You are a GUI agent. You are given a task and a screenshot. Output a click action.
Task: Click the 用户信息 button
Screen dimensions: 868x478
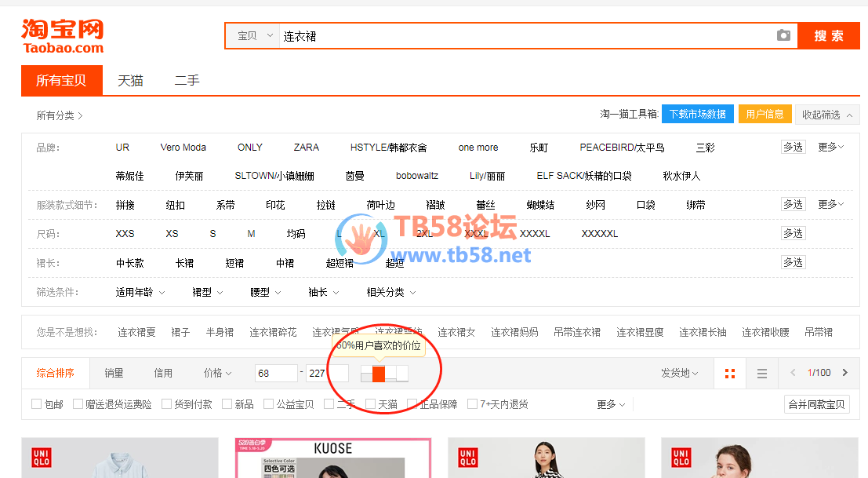click(765, 114)
